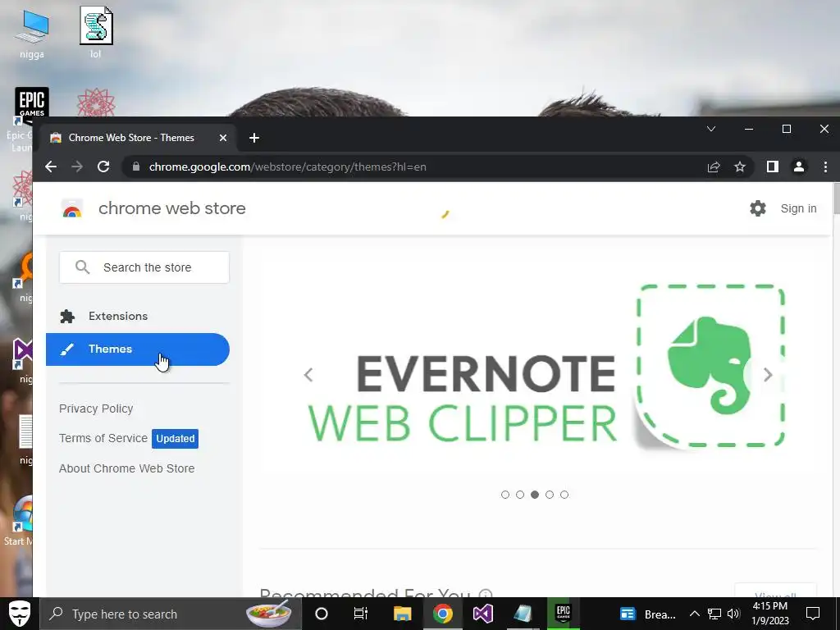
Task: Open volume icon in system tray
Action: [x=734, y=614]
